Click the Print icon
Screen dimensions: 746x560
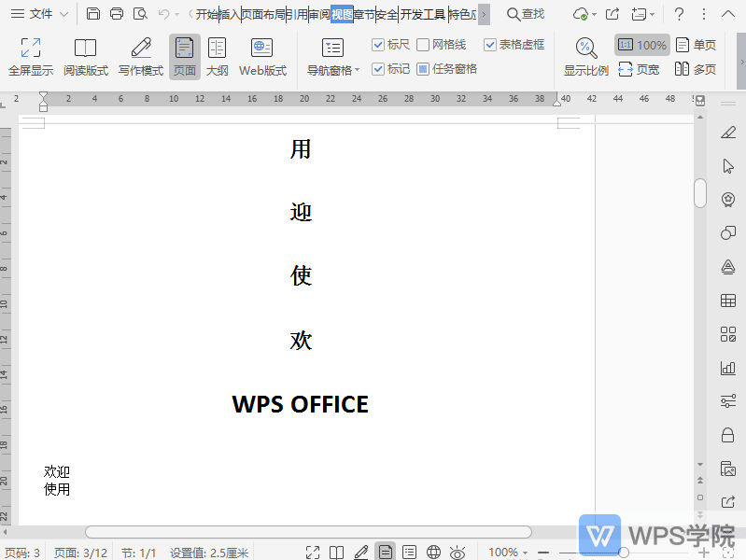(117, 14)
